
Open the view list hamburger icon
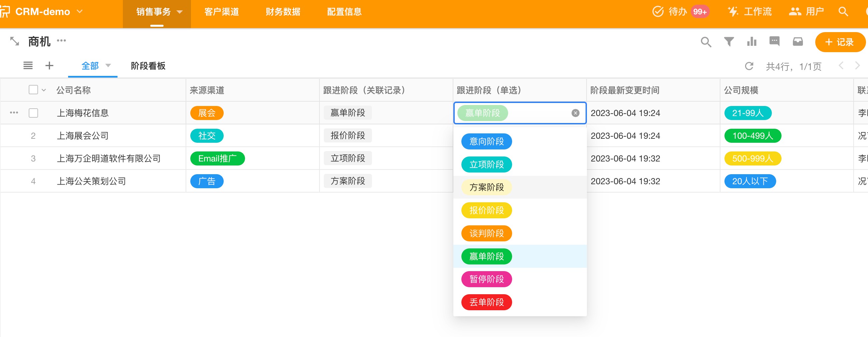(x=28, y=66)
